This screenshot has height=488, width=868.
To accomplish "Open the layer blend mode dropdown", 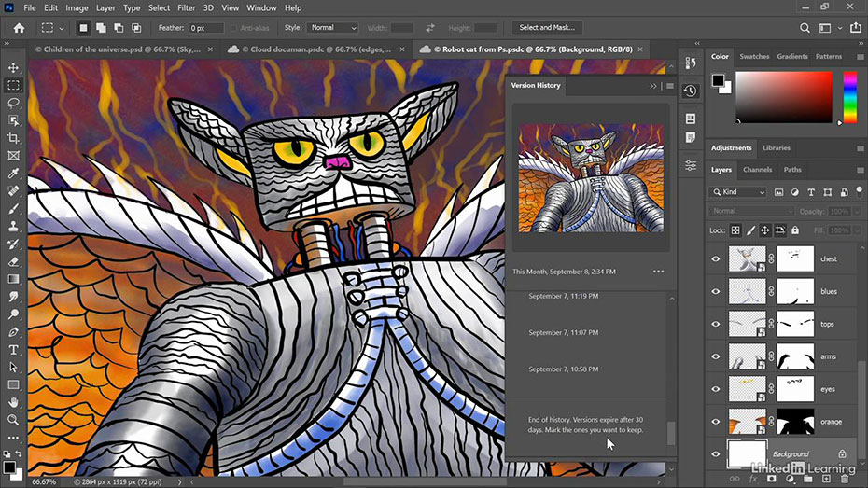I will click(751, 212).
